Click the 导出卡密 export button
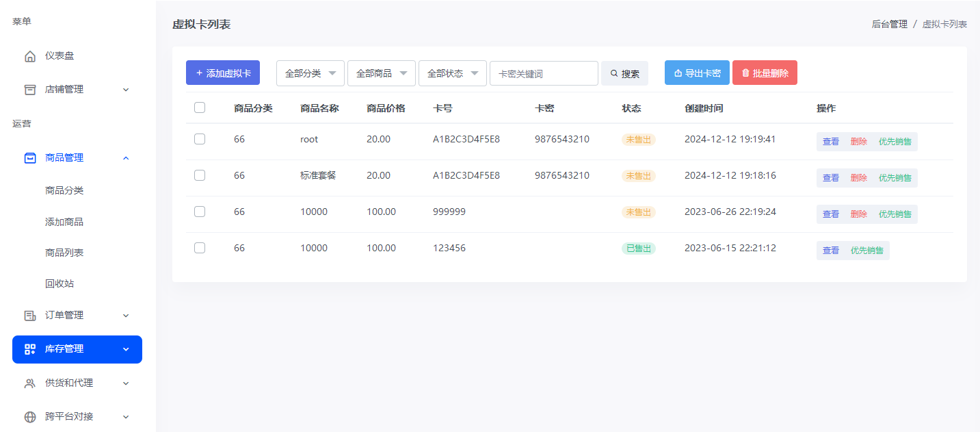The width and height of the screenshot is (980, 432). pos(697,73)
